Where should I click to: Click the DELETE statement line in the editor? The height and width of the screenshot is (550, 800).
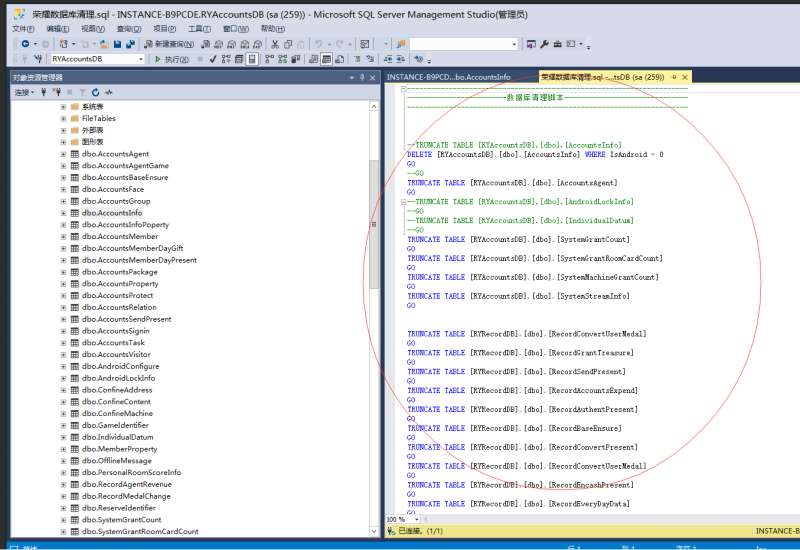coord(535,154)
